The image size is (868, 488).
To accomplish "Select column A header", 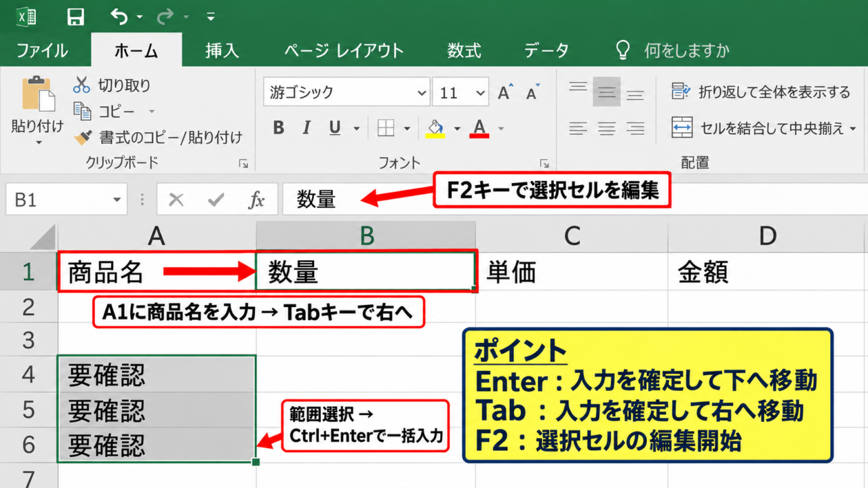I will coord(157,235).
